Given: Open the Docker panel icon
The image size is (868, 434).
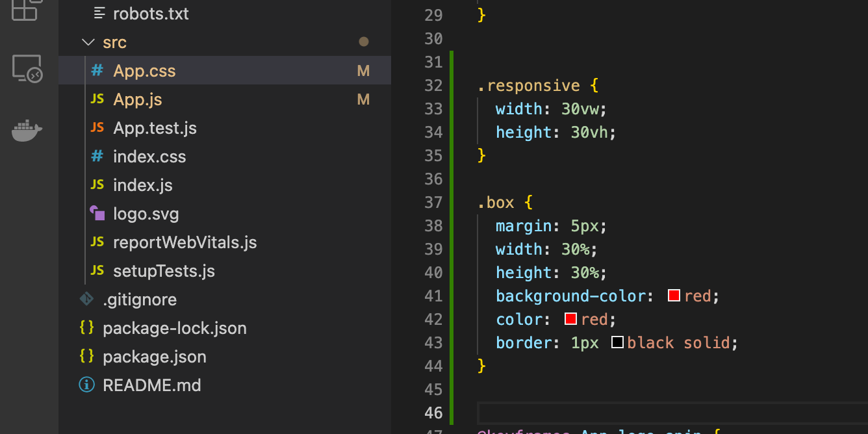Looking at the screenshot, I should point(27,131).
